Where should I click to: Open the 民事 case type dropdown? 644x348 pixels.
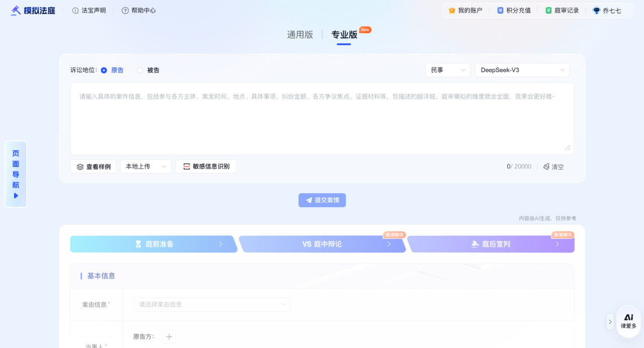(448, 70)
